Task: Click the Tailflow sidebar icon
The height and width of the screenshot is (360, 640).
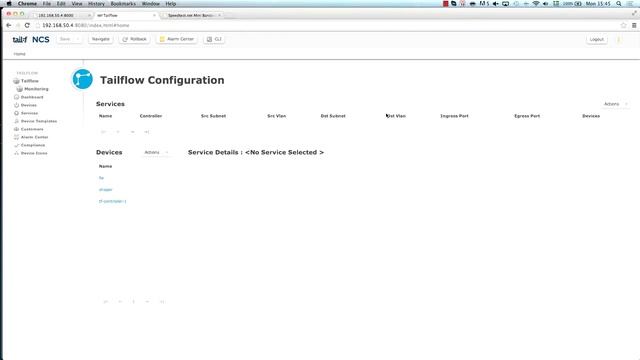Action: pyautogui.click(x=16, y=81)
